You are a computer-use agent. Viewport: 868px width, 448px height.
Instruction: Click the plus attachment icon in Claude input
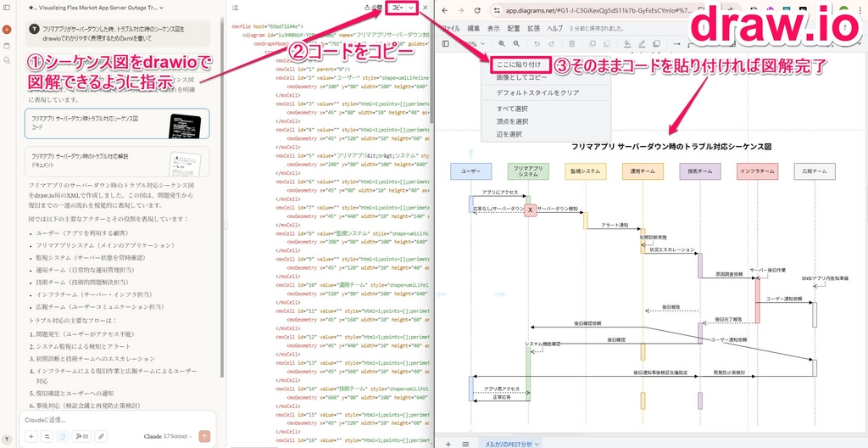31,436
